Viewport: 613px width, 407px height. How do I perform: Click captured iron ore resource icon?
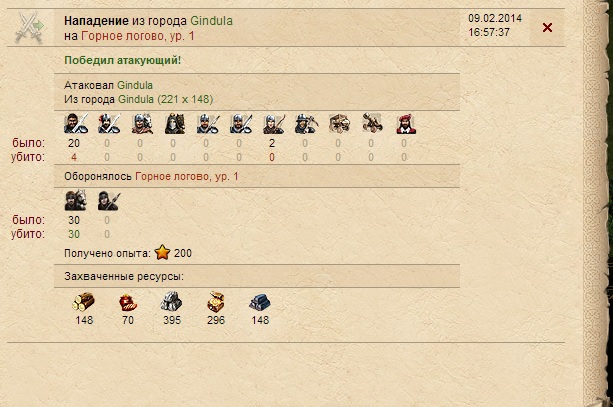(x=260, y=302)
